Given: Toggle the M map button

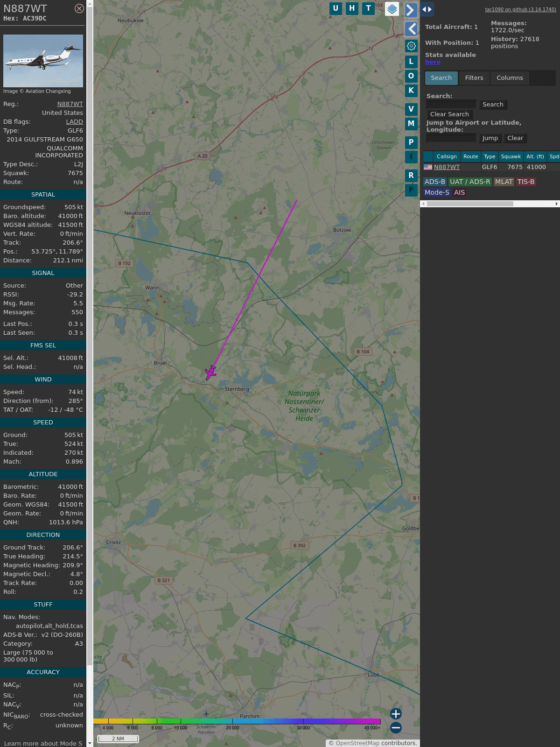Looking at the screenshot, I should [411, 123].
